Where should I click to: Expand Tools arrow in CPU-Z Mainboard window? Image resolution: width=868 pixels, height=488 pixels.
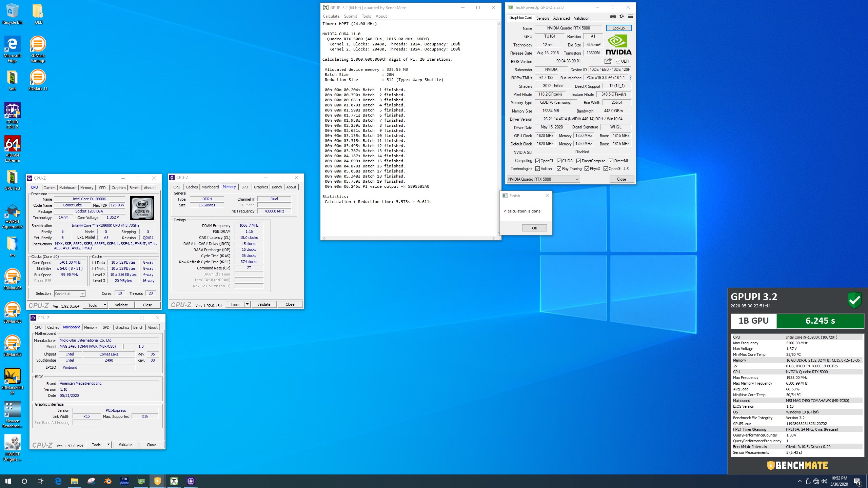tap(108, 445)
